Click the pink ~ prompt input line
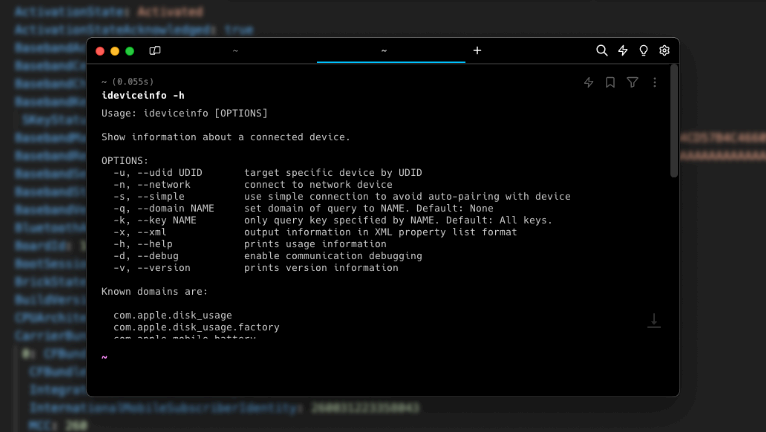Screen dimensions: 766x432 pos(383,357)
